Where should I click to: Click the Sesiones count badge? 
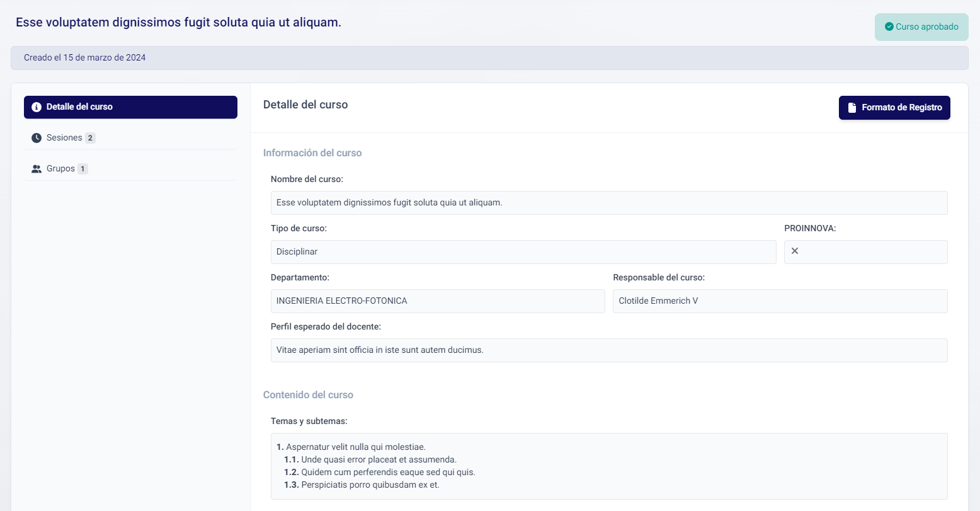90,138
